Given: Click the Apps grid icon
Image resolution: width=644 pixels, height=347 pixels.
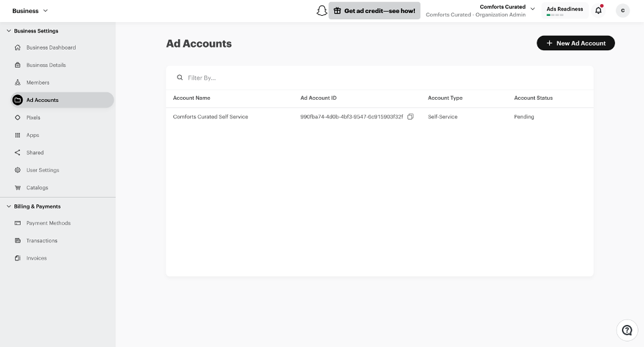Looking at the screenshot, I should coord(18,135).
